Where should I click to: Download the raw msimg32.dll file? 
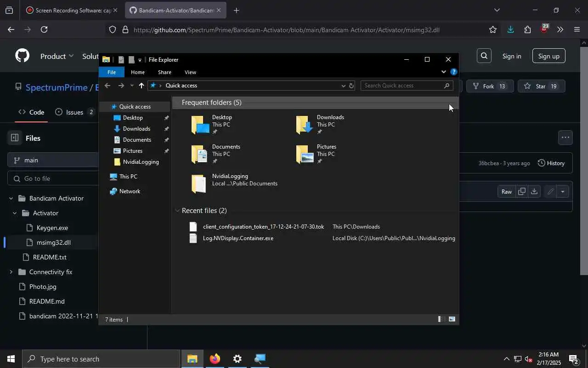[534, 191]
